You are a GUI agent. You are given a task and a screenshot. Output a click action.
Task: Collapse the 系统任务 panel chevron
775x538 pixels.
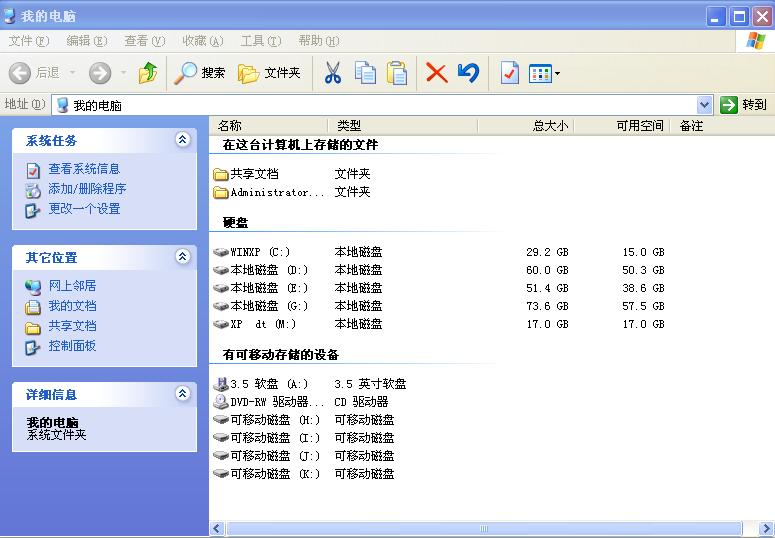click(182, 139)
